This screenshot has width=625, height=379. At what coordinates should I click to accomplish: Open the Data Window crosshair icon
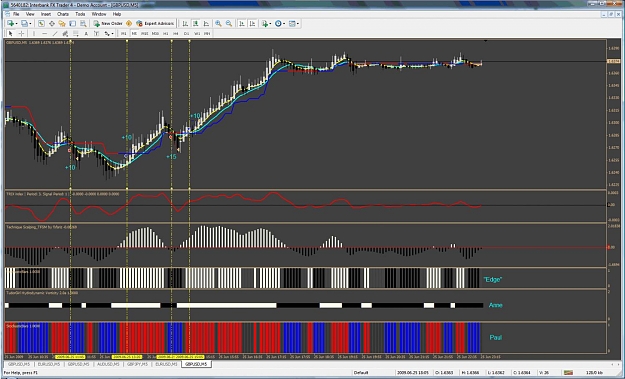coord(51,24)
